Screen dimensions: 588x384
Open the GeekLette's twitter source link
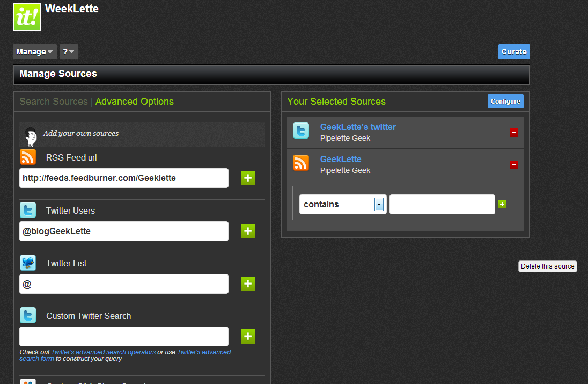click(358, 127)
